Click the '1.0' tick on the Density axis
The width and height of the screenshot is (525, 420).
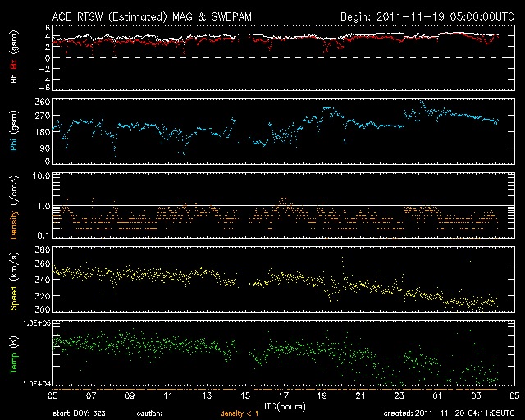[x=43, y=206]
